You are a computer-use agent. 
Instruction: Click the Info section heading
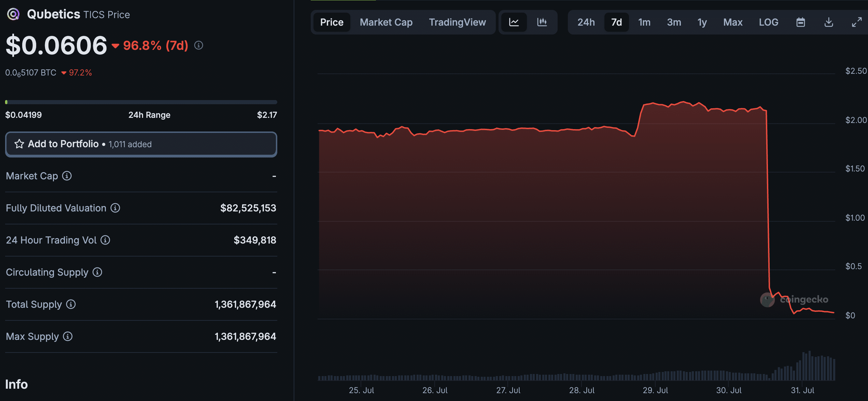16,384
